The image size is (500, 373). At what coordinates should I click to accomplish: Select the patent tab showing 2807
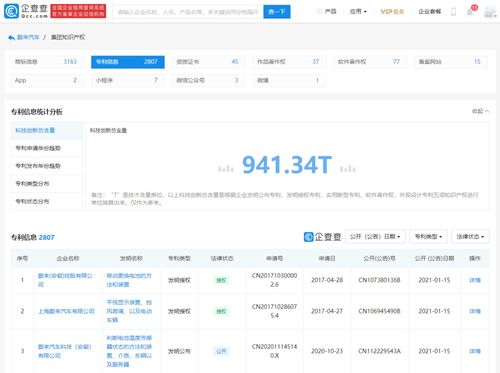[128, 62]
